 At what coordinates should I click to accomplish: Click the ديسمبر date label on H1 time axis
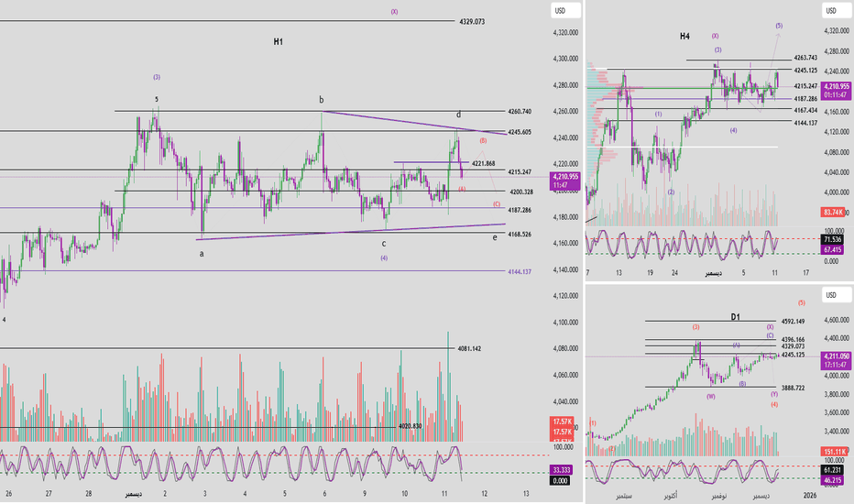coord(134,494)
